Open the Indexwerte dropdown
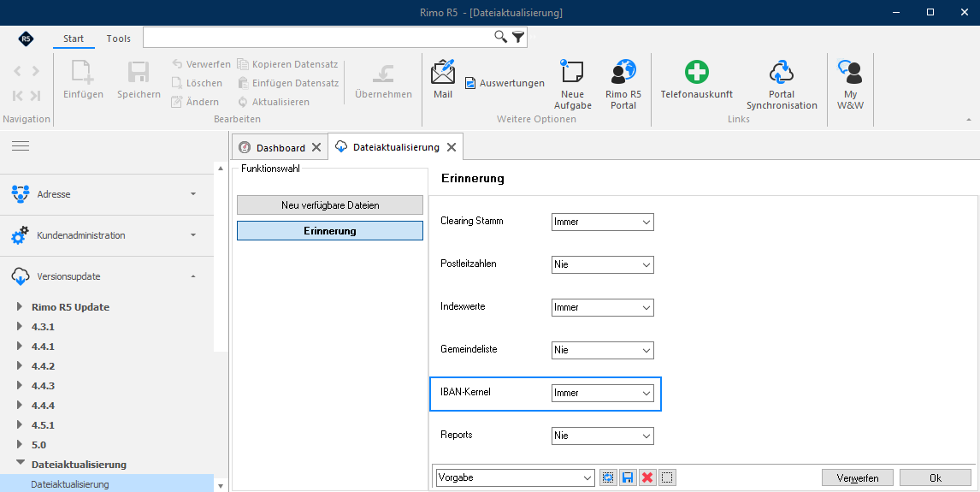The image size is (980, 492). click(603, 307)
